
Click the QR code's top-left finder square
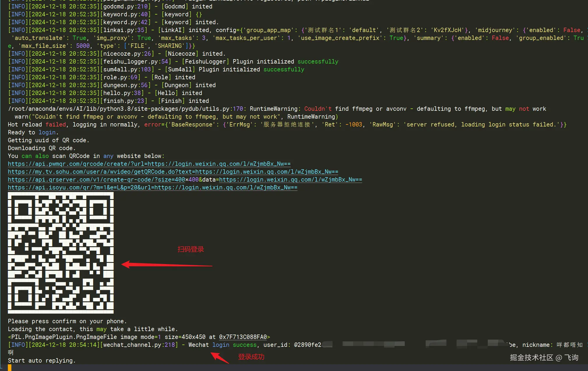tap(23, 209)
